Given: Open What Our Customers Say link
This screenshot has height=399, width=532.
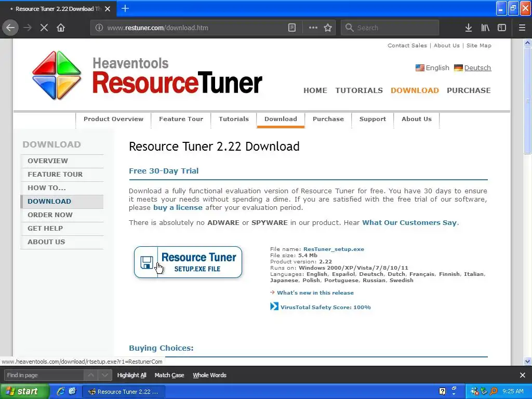Looking at the screenshot, I should (x=409, y=222).
